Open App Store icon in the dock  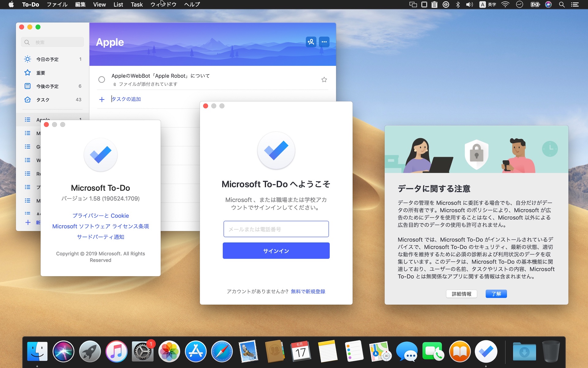[195, 352]
